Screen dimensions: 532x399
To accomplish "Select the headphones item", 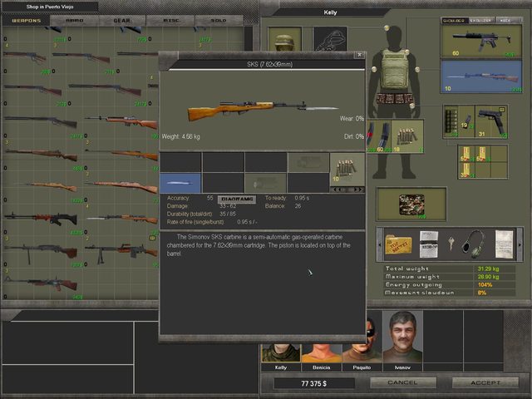I will [x=474, y=244].
